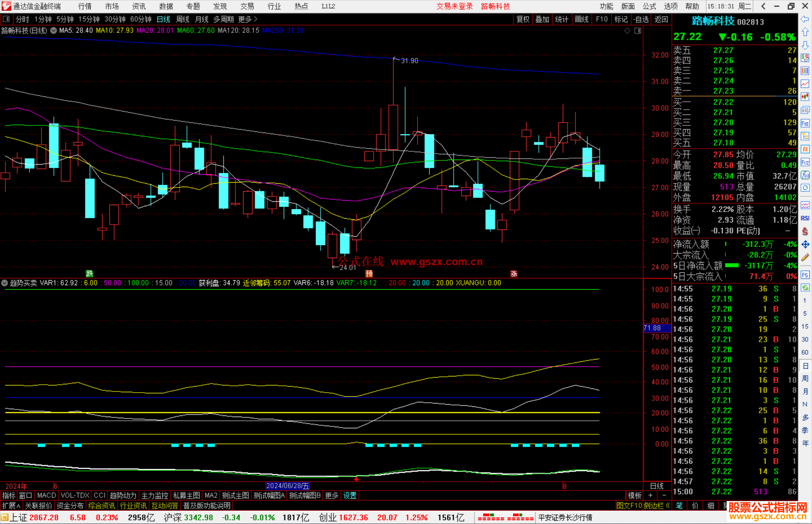Click the line trend chart icon in sidebar

click(x=805, y=84)
